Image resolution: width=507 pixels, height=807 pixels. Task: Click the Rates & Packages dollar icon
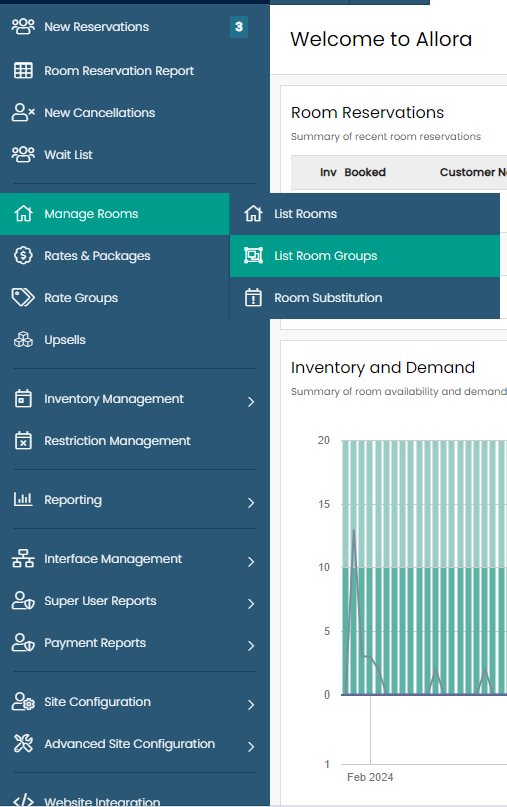tap(23, 255)
